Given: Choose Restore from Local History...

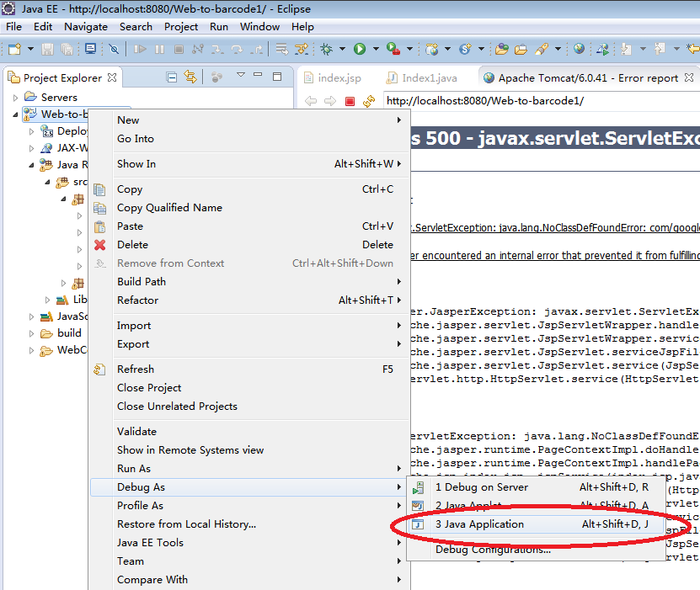Looking at the screenshot, I should tap(249, 524).
